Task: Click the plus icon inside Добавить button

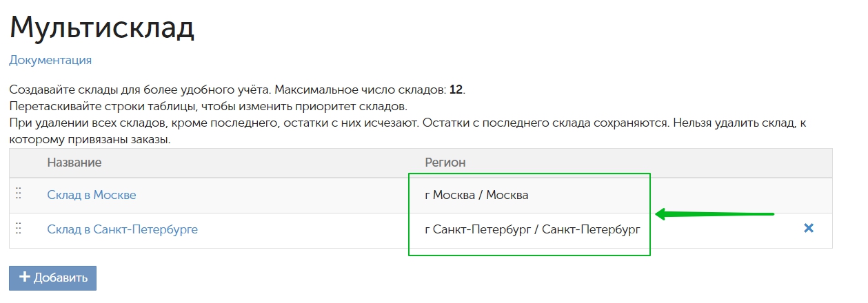Action: [25, 278]
